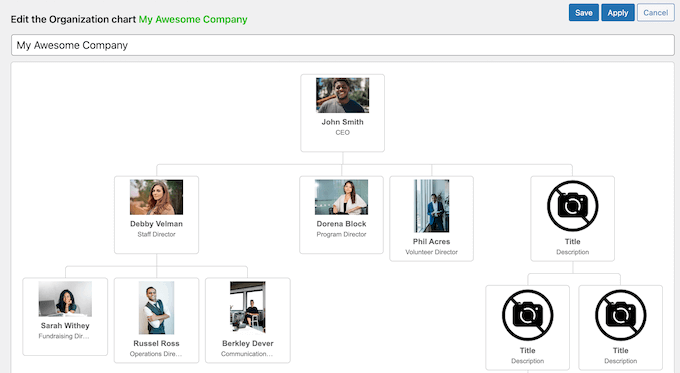The image size is (680, 373).
Task: Click the Phil Acres name
Action: (x=432, y=242)
